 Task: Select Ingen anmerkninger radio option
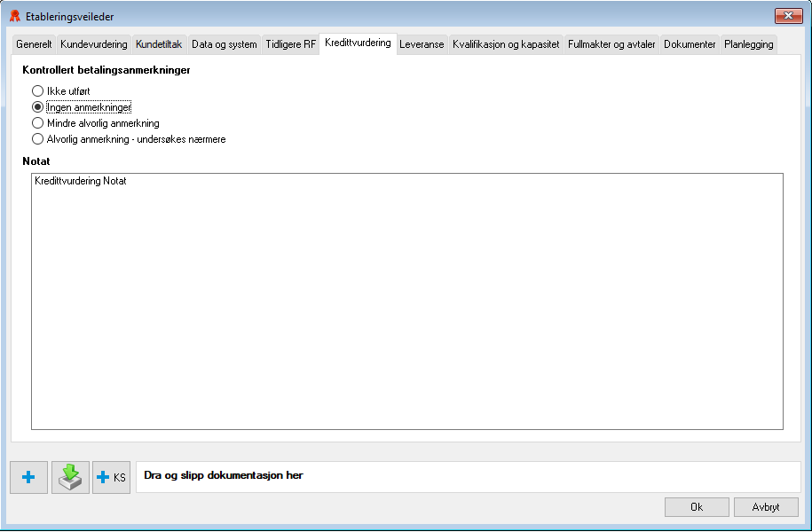pos(82,107)
